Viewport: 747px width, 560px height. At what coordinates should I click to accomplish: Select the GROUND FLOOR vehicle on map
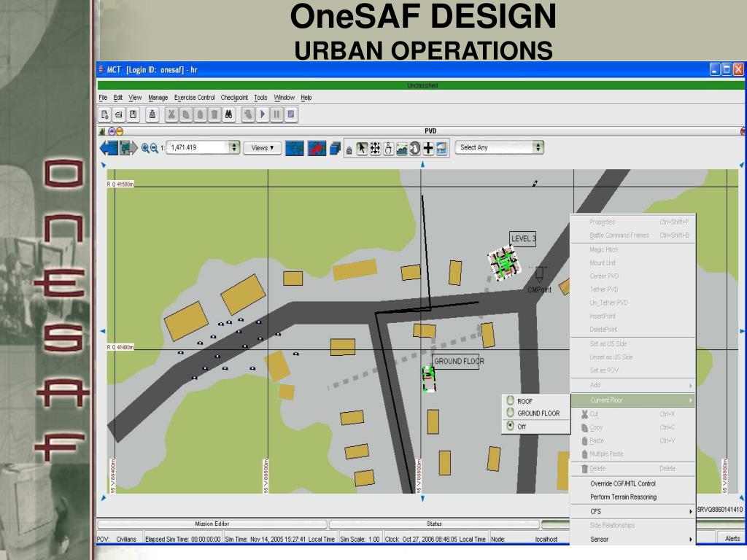pyautogui.click(x=429, y=379)
